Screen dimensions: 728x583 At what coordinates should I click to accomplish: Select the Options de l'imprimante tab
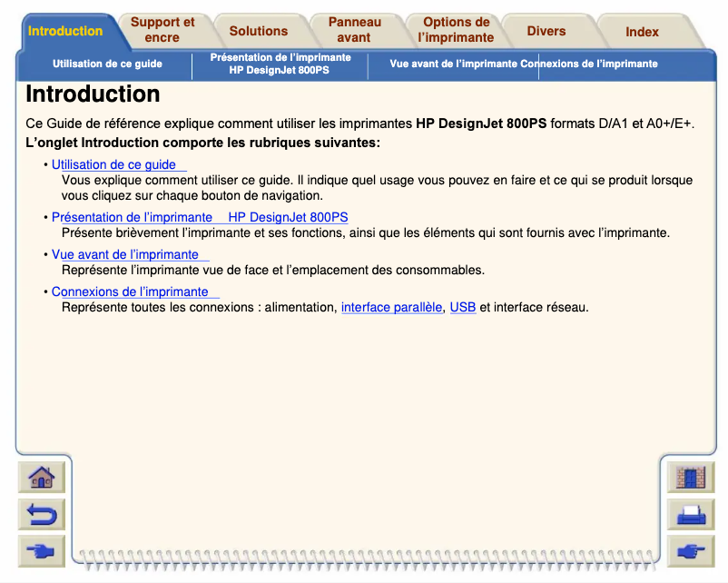coord(456,30)
